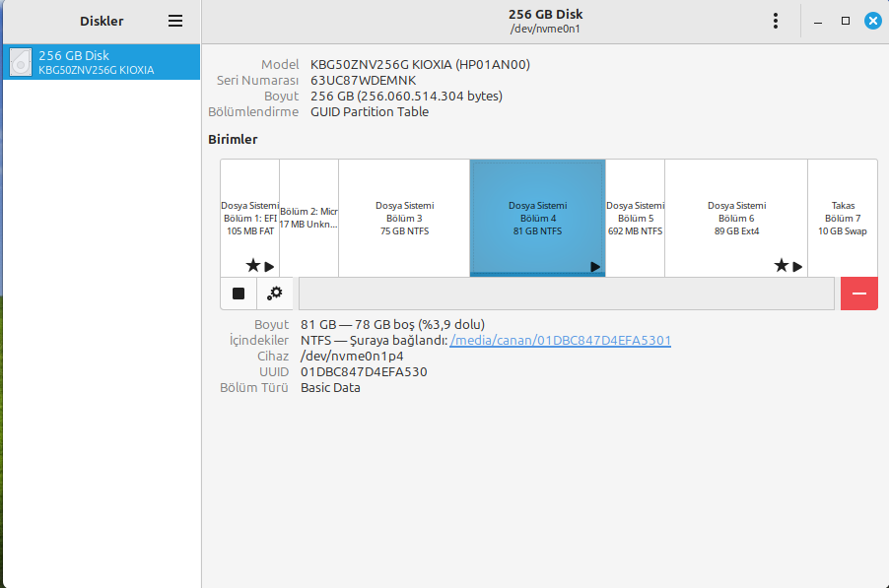The width and height of the screenshot is (889, 588).
Task: Select Bölüm 5 692 MB NTFS partition
Action: [635, 218]
